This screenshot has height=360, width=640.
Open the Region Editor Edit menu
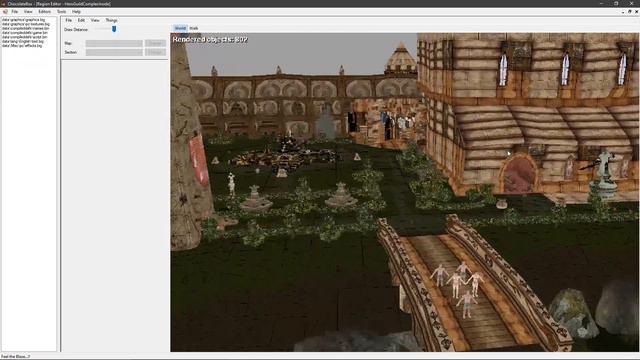pos(81,20)
